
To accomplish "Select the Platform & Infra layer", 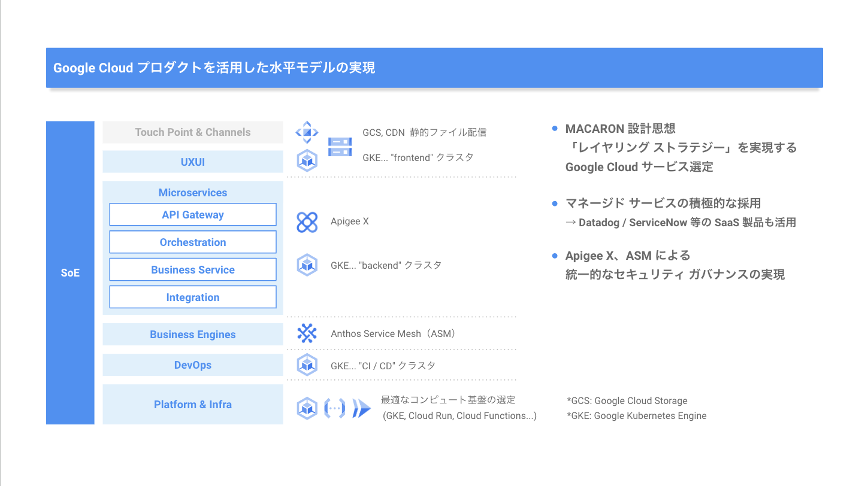I will tap(193, 405).
